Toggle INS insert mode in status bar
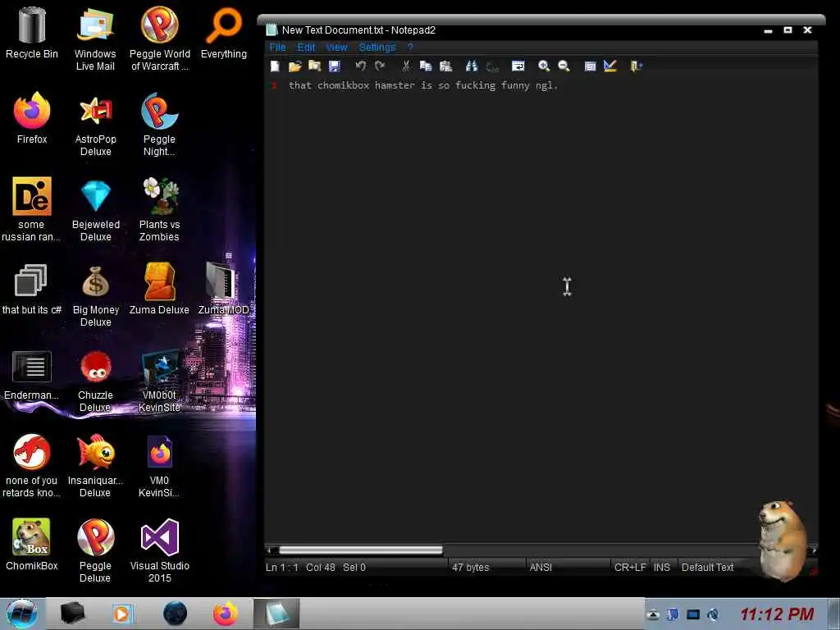The image size is (840, 630). (662, 568)
